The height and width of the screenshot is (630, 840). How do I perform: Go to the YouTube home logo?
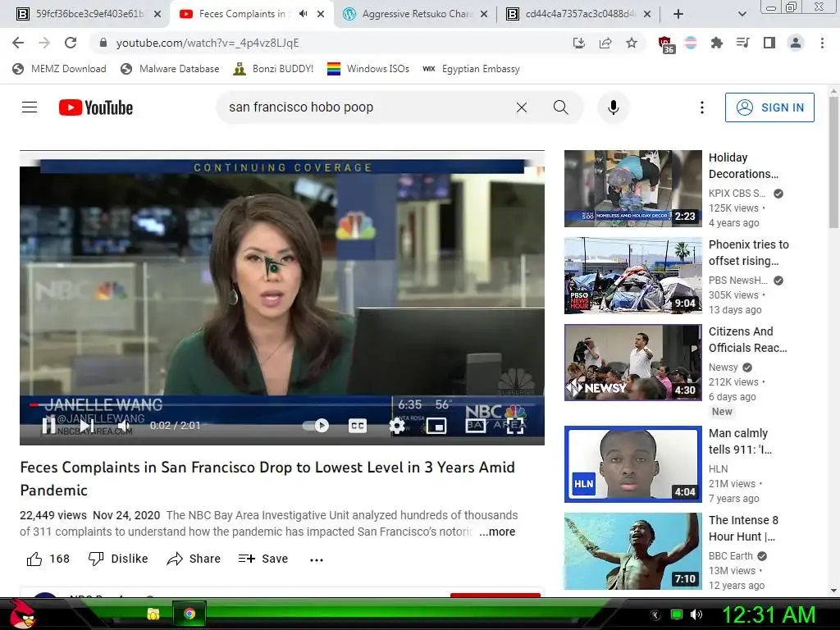coord(96,107)
